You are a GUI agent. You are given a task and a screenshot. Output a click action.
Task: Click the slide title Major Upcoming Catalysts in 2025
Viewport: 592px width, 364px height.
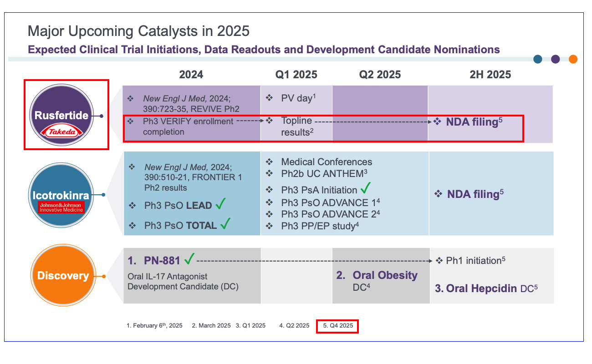point(138,31)
